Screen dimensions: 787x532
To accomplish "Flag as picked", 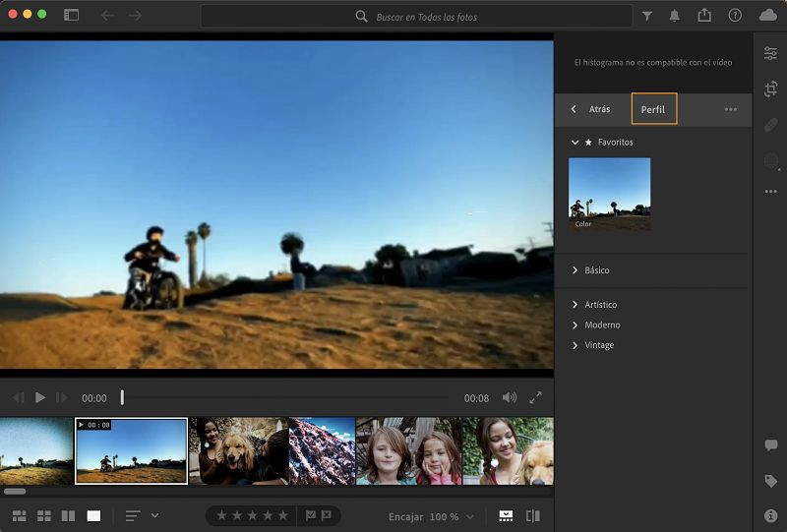I will (x=311, y=515).
